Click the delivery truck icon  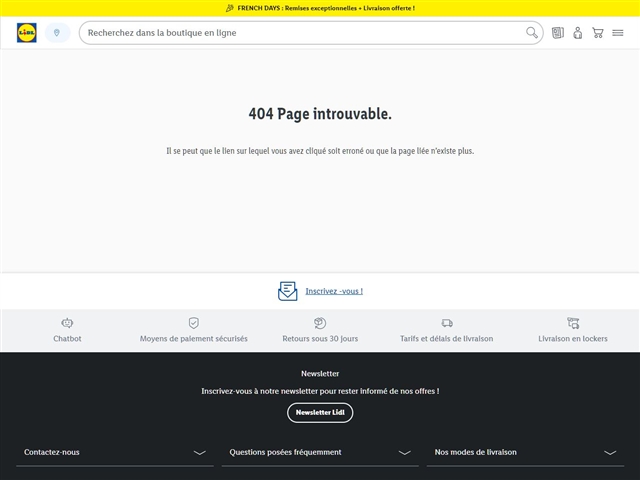pos(447,323)
